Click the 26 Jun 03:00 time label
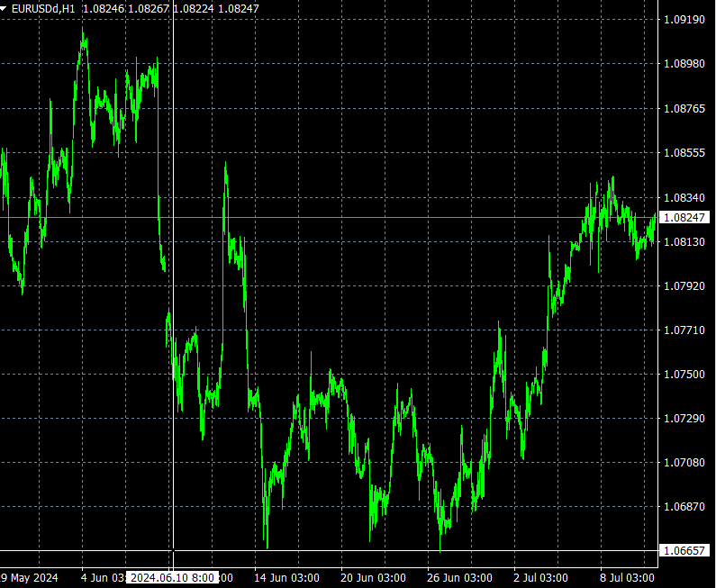716x588 pixels. coord(459,577)
